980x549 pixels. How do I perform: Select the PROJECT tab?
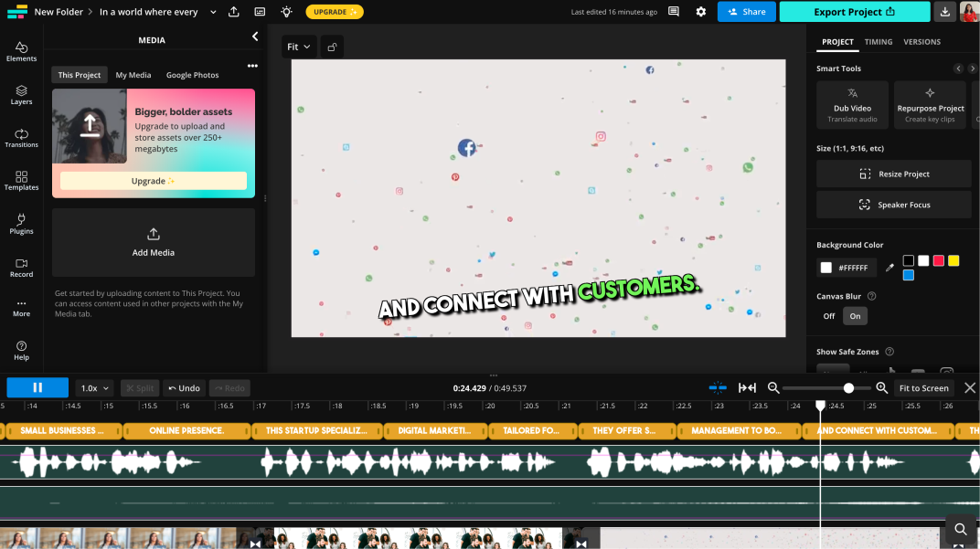(x=837, y=42)
